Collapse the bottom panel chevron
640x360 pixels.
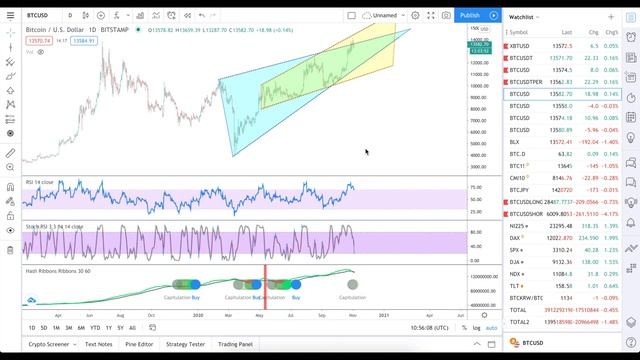477,344
